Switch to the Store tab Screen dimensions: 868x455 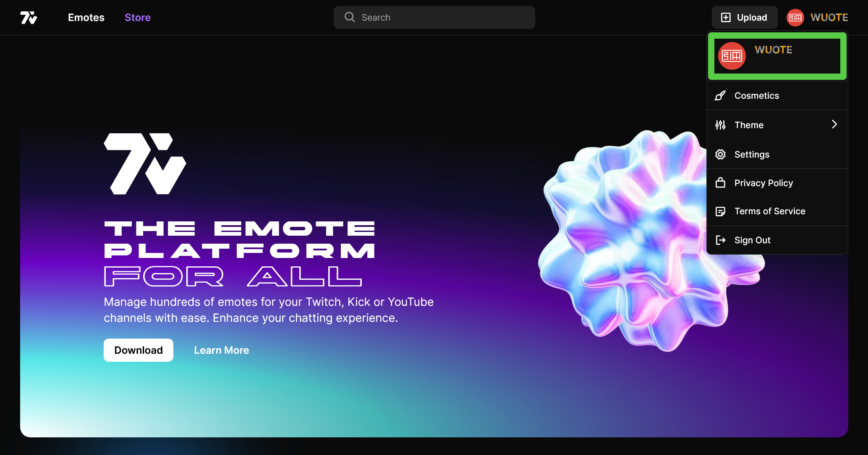138,18
